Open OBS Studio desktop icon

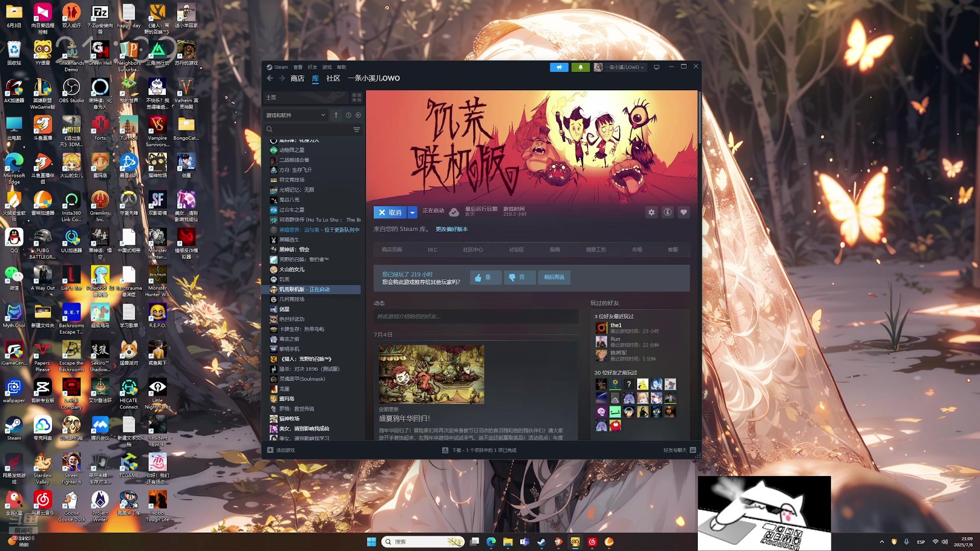tap(71, 91)
